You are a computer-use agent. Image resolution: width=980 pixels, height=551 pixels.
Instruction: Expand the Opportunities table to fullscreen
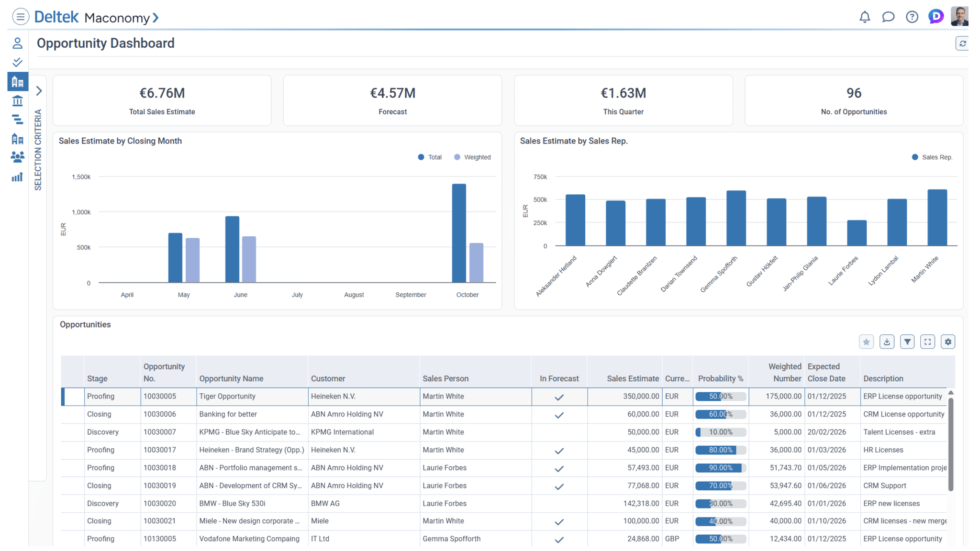tap(927, 342)
